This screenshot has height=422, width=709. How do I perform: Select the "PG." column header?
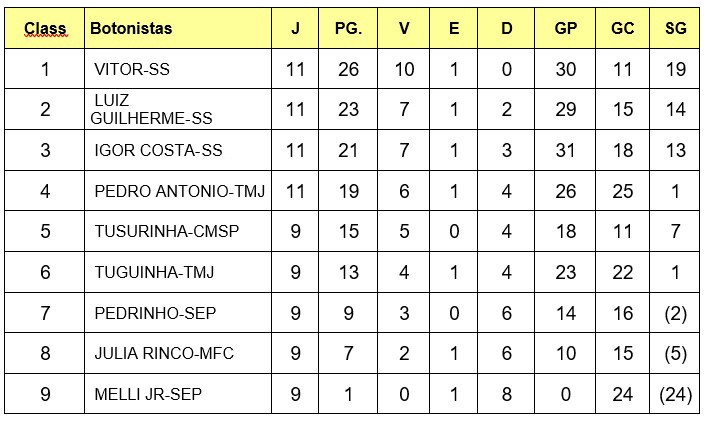(348, 29)
